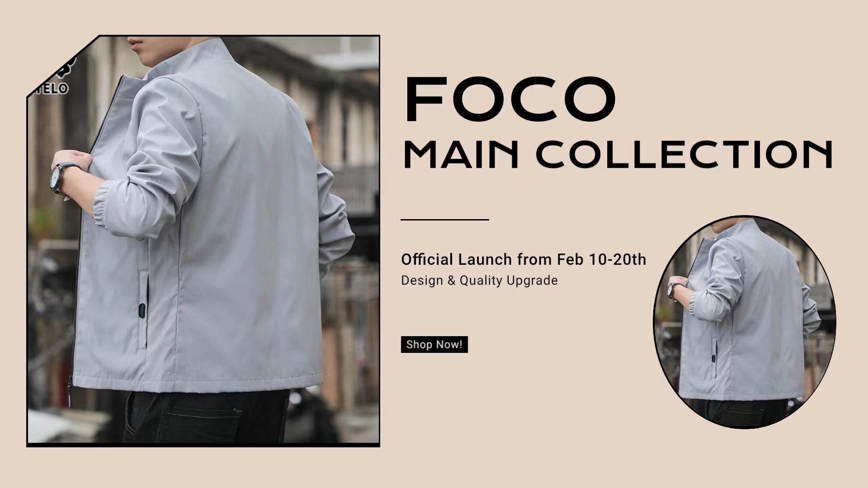Click the Shop Now! button
This screenshot has width=868, height=488.
(x=434, y=344)
